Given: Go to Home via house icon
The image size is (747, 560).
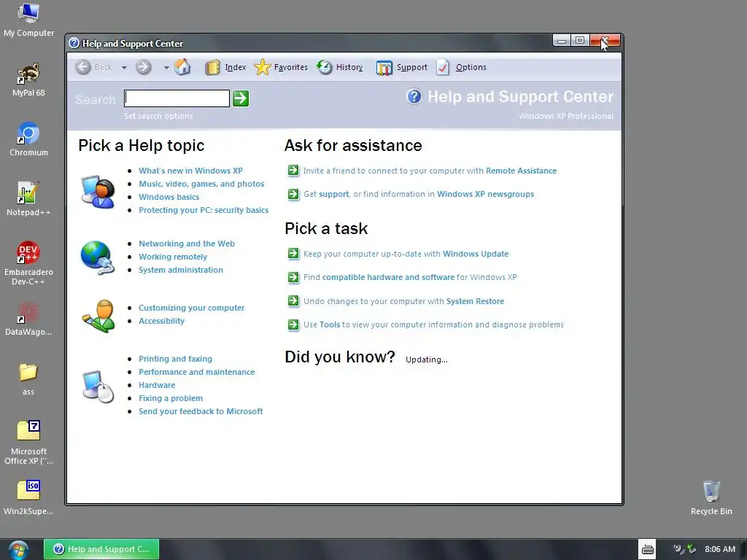Looking at the screenshot, I should coord(182,67).
